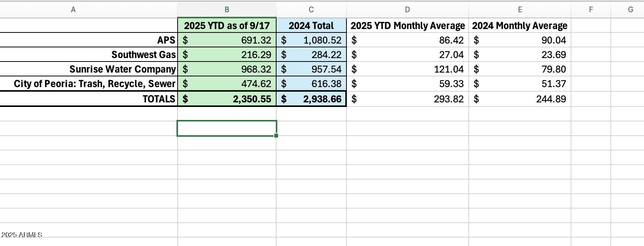
Task: Click the 'APS' row label cell
Action: point(89,40)
